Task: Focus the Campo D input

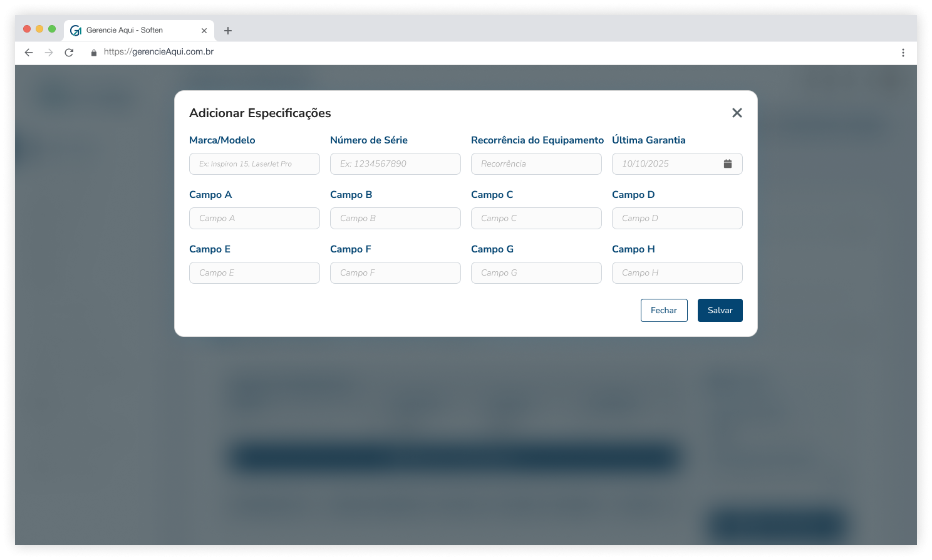Action: [x=677, y=219]
